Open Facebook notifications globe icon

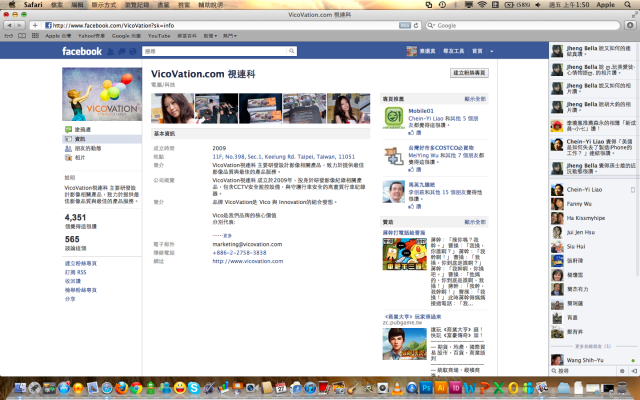click(133, 51)
